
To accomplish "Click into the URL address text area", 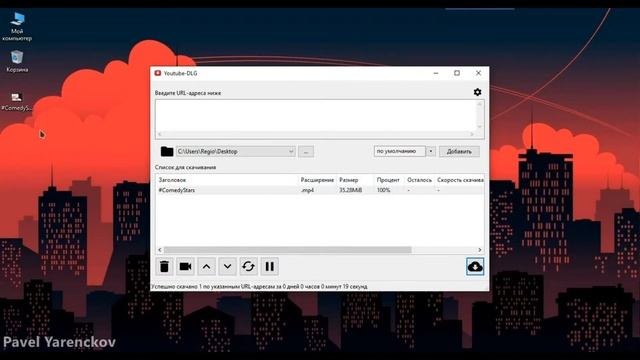I will pos(316,116).
